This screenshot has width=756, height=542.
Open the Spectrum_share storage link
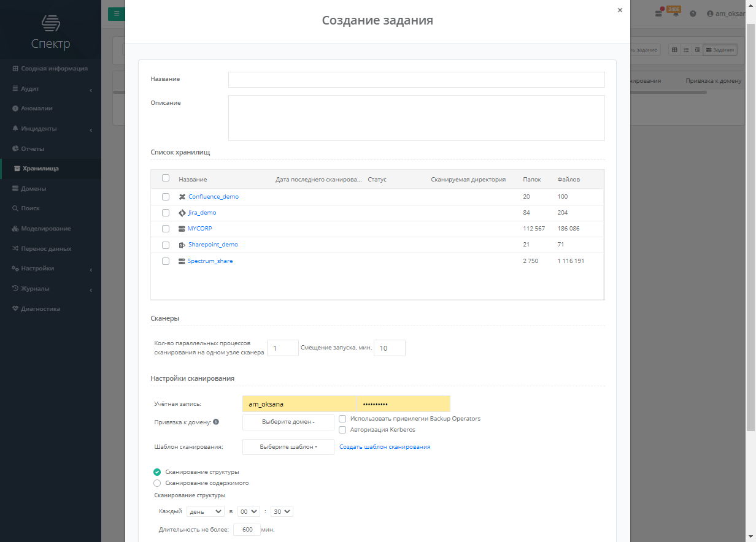click(210, 261)
